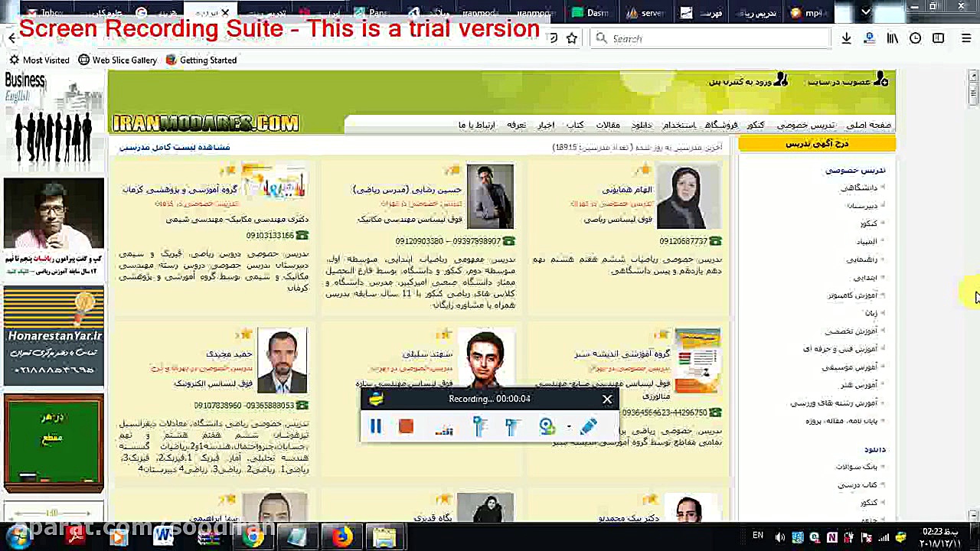
Task: Open Microsoft Word from the taskbar
Action: [163, 537]
